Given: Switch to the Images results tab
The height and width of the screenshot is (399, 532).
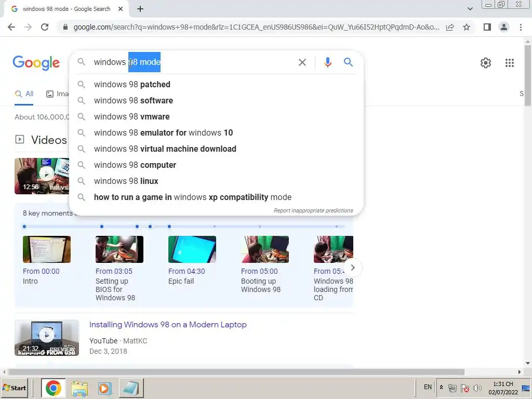Looking at the screenshot, I should coord(57,94).
